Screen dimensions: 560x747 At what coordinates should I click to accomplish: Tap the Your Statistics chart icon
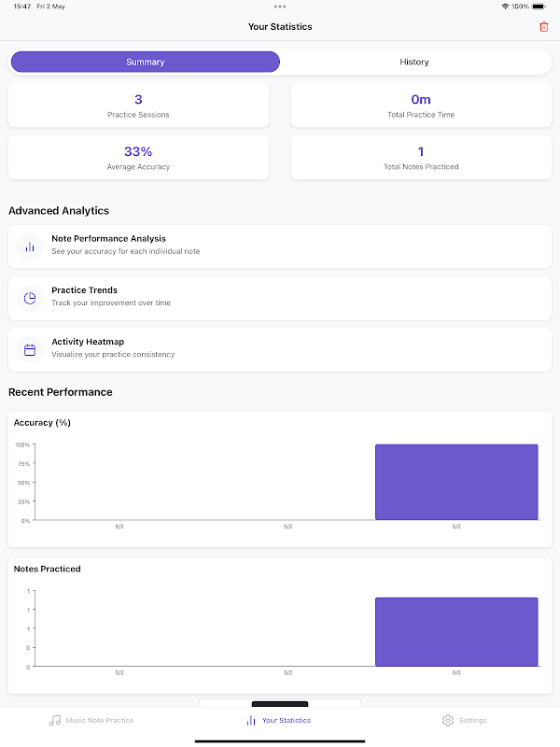(251, 721)
